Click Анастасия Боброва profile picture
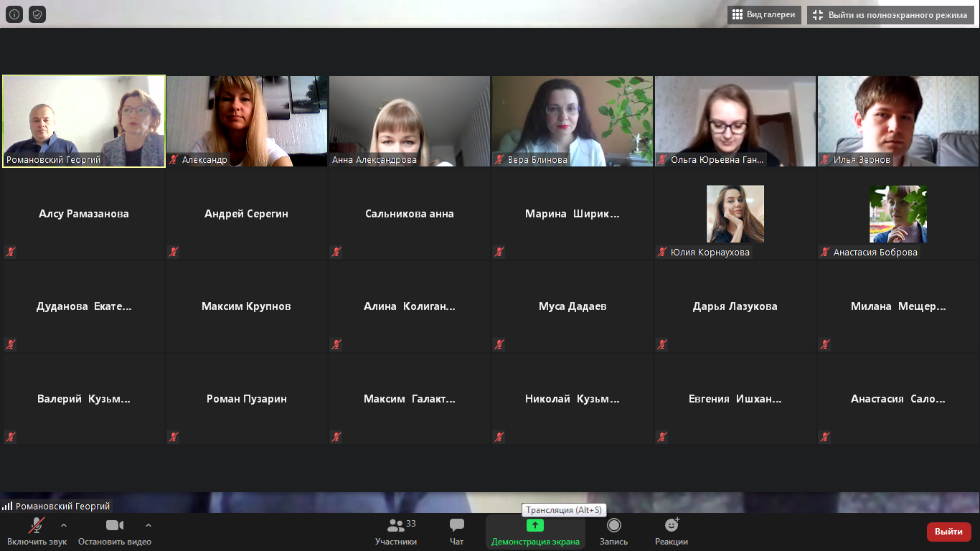This screenshot has height=551, width=980. click(x=898, y=214)
